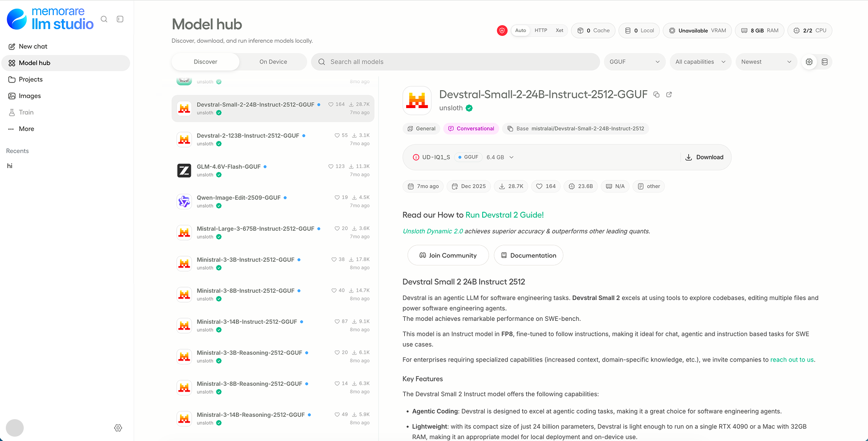Click the Z logo of GLM-4.6V-Flash-GGUF
Screen dimensions: 868x441
point(184,171)
